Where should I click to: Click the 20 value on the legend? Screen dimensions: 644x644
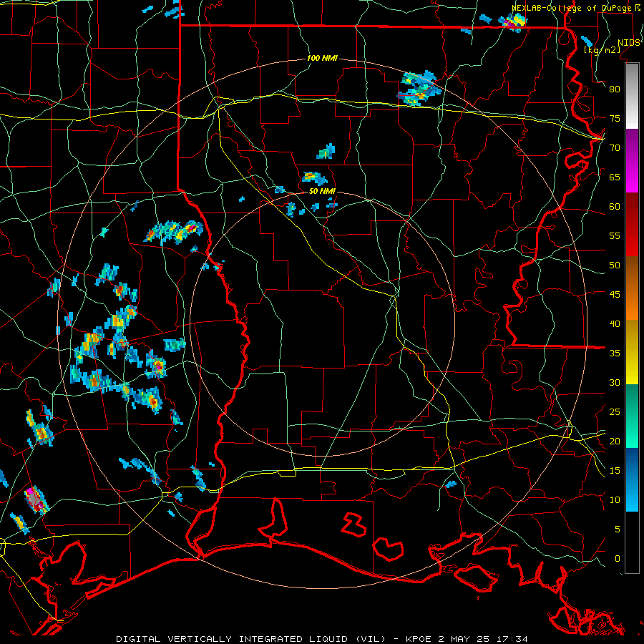click(615, 441)
